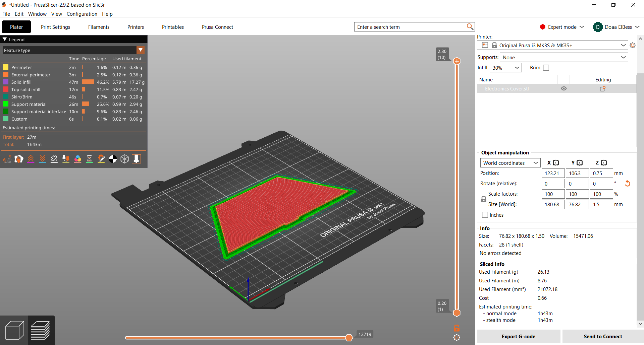
Task: Toggle wipe moves visibility icon
Action: (x=19, y=159)
